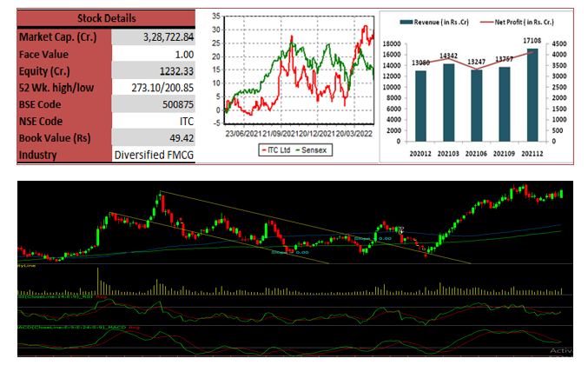Click the 202012 revenue bar
Screen dimensions: 588x365
[x=420, y=106]
